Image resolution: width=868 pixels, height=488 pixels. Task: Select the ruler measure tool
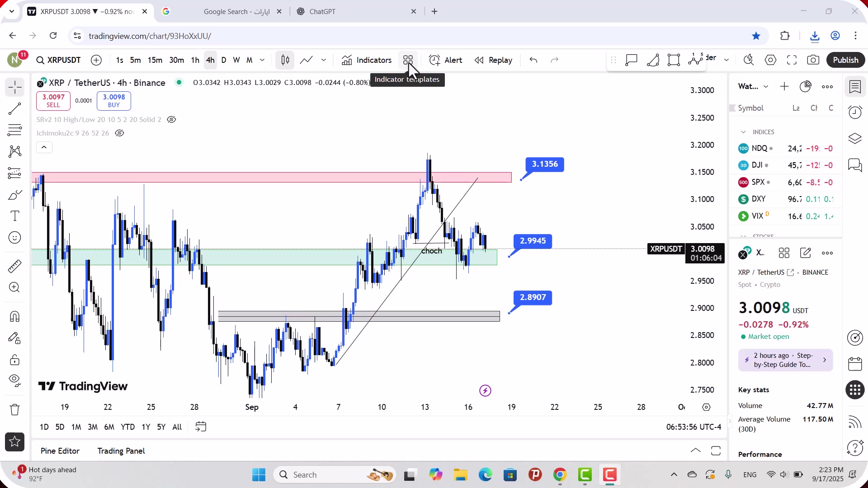(x=14, y=266)
